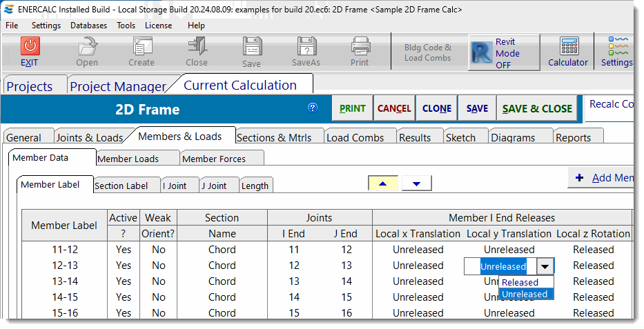Select the Section Name cell for member 11-12
Viewport: 644px width, 329px height.
point(222,250)
